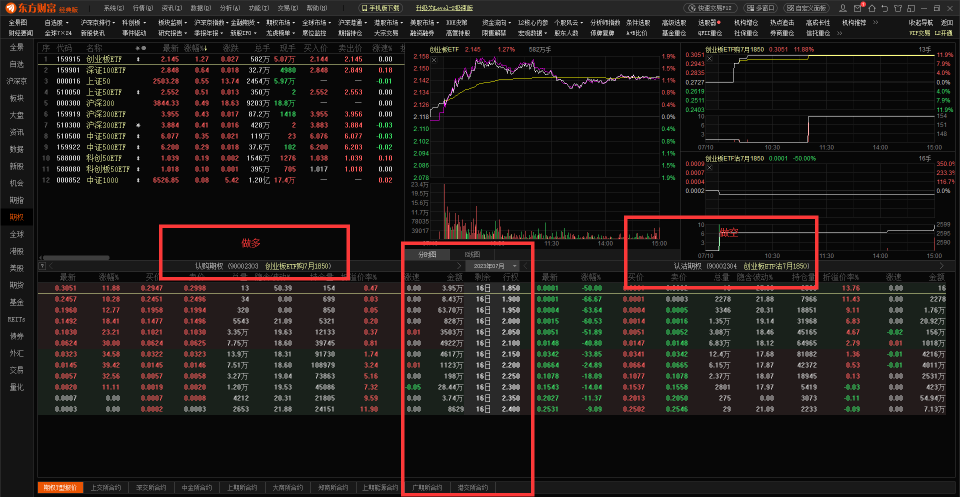The image size is (960, 497).
Task: Expand the 自选股 dropdown
Action: (x=56, y=22)
